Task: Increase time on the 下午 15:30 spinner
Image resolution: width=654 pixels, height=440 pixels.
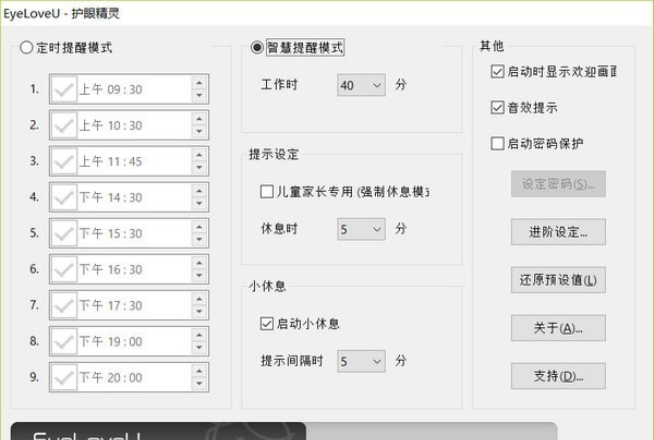Action: click(x=199, y=226)
